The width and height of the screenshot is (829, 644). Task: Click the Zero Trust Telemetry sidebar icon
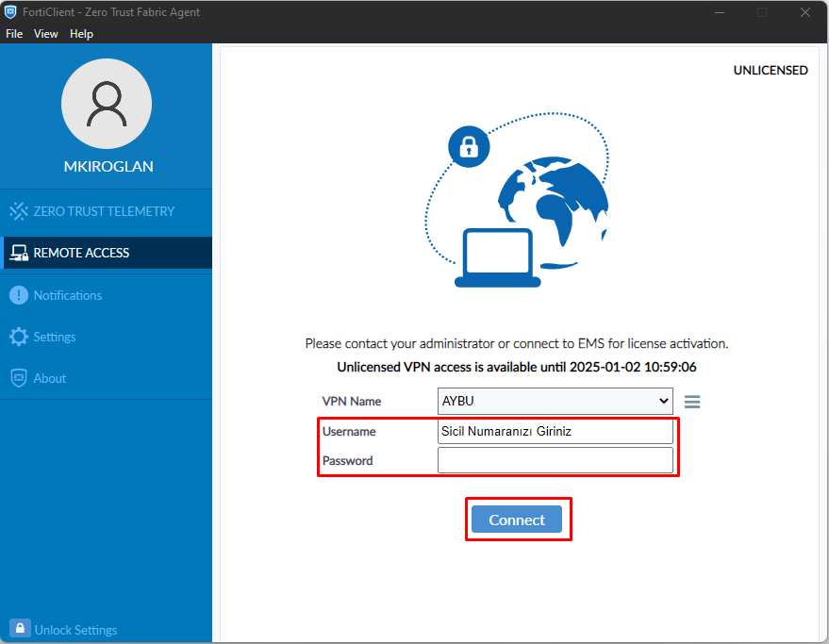(19, 211)
